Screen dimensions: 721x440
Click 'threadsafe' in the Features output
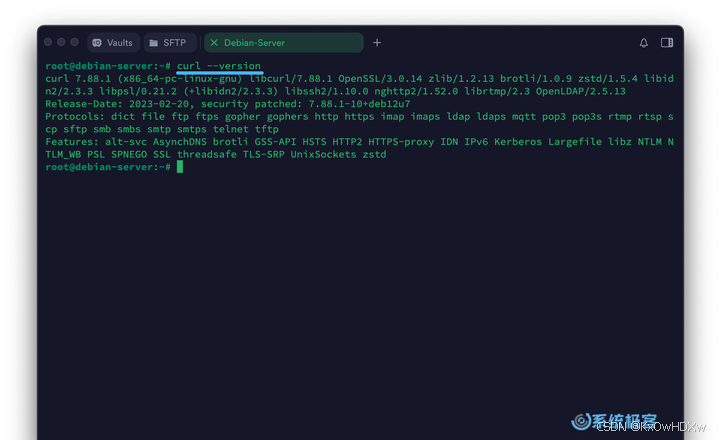207,154
